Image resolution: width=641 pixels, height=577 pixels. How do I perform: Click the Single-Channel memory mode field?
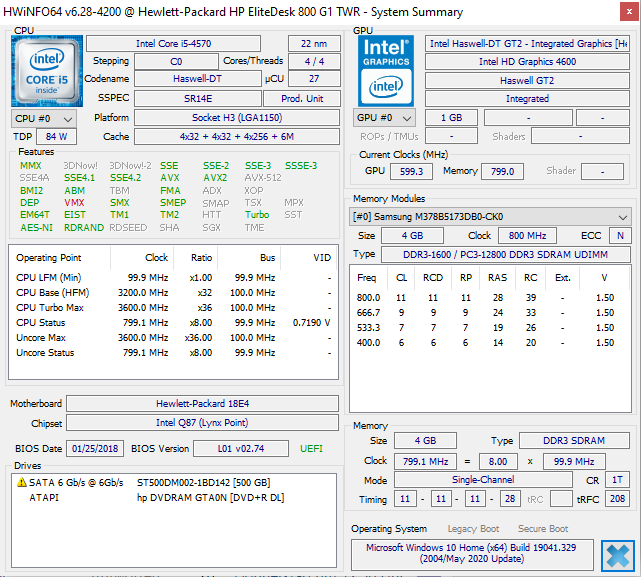pyautogui.click(x=483, y=480)
